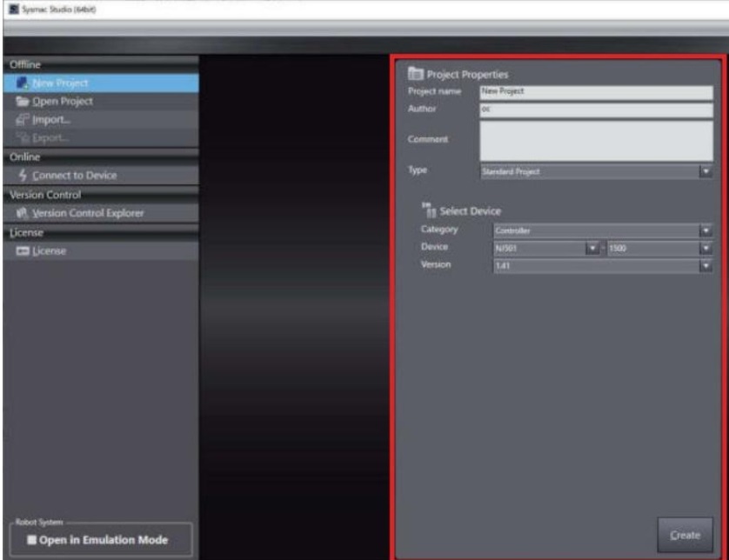Choose the Import... option
Screen dimensions: 729x560
click(101, 120)
